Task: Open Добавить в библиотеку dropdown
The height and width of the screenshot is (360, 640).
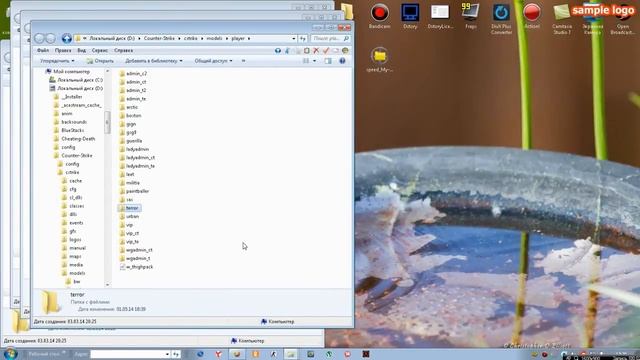Action: pyautogui.click(x=153, y=61)
